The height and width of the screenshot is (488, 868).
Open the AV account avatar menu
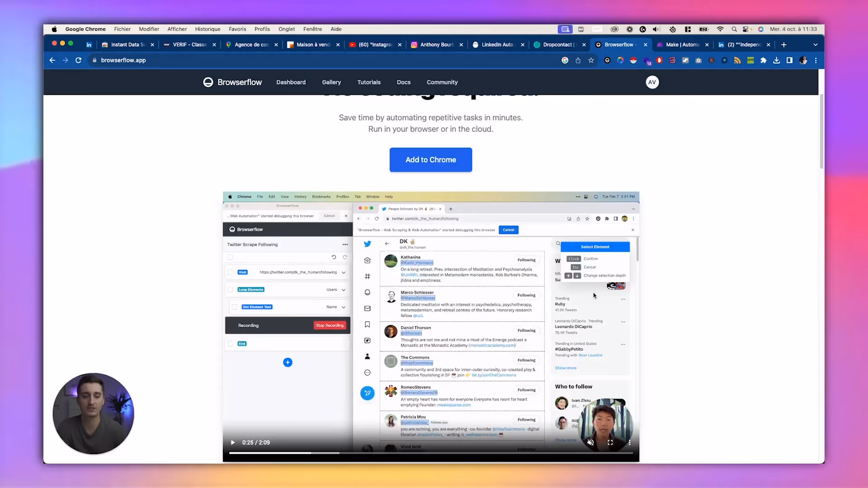[x=652, y=82]
